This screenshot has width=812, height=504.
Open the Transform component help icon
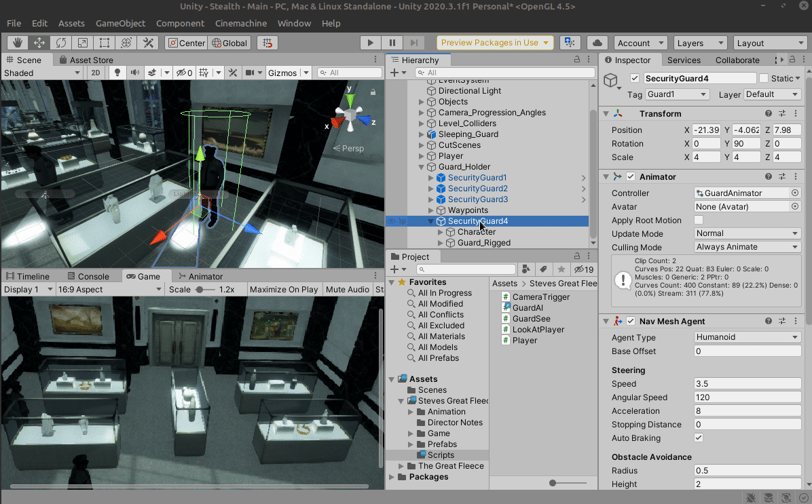(x=769, y=113)
